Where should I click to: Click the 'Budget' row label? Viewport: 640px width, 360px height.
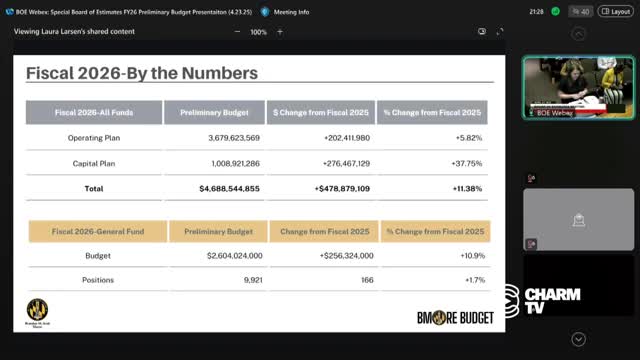click(x=98, y=256)
